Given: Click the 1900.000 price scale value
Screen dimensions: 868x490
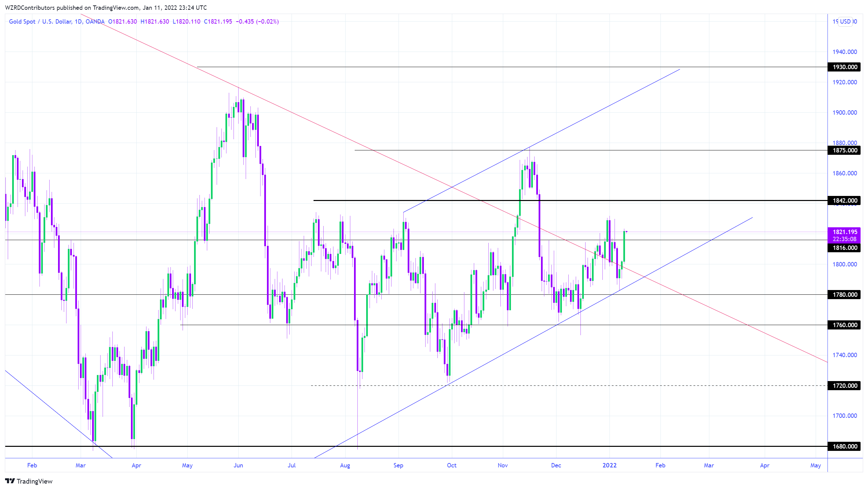Looking at the screenshot, I should pos(844,113).
